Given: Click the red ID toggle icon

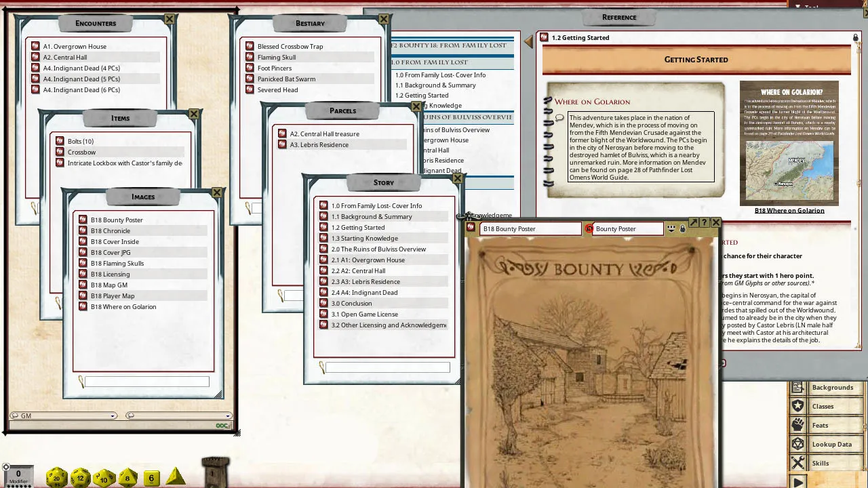Looking at the screenshot, I should 589,229.
